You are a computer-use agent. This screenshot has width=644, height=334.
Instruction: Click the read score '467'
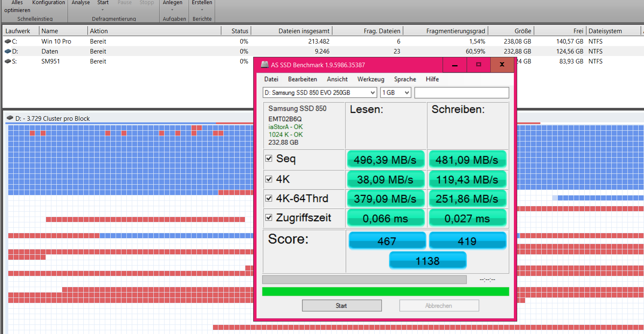click(x=387, y=241)
